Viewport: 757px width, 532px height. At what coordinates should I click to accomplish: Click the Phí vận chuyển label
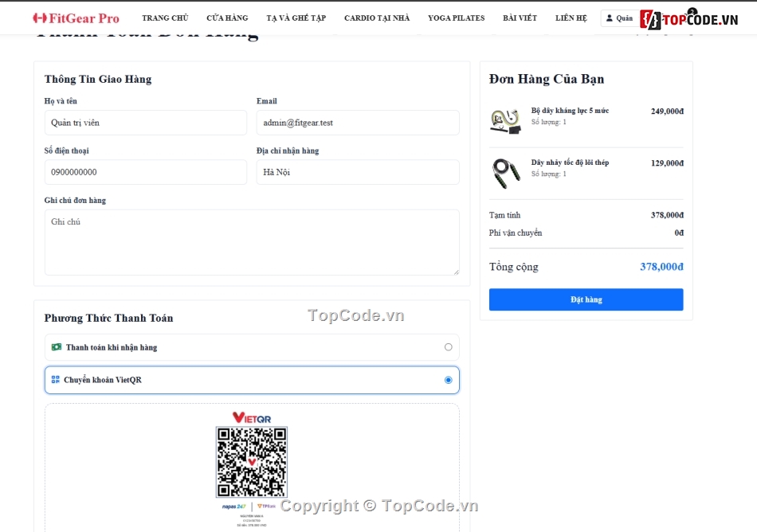click(x=515, y=233)
